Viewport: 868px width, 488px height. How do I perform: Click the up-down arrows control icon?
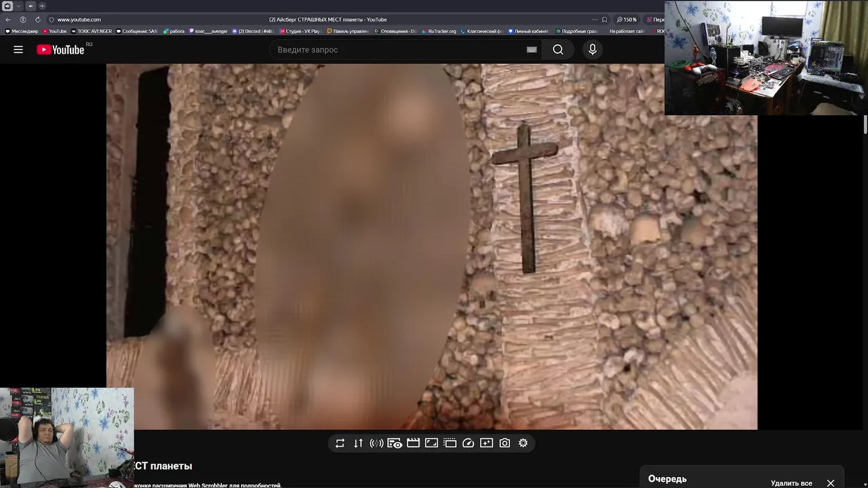[x=358, y=443]
